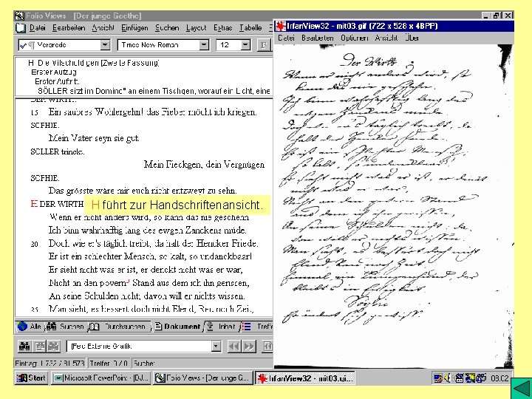Open the Bearbeiten menu in Folio Views

69,28
